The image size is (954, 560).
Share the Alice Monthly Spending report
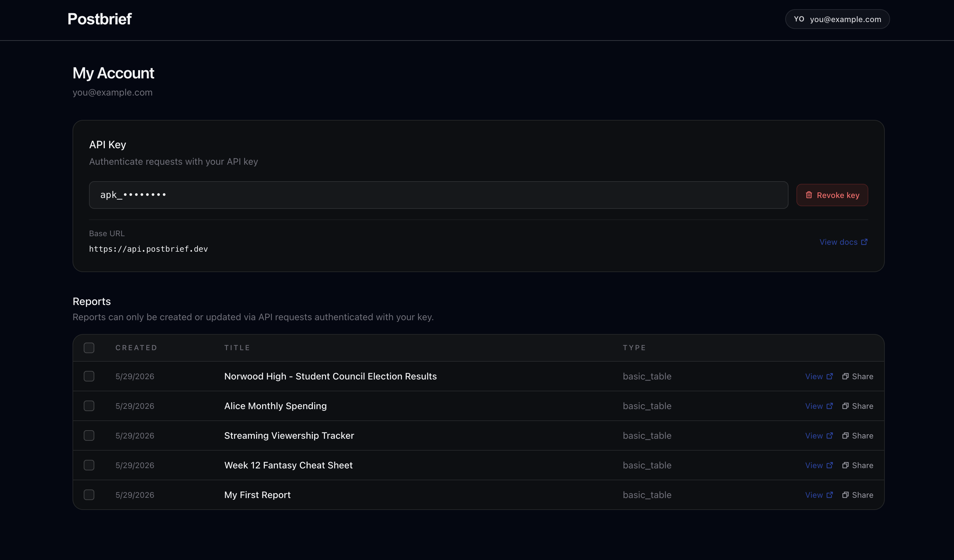click(857, 406)
